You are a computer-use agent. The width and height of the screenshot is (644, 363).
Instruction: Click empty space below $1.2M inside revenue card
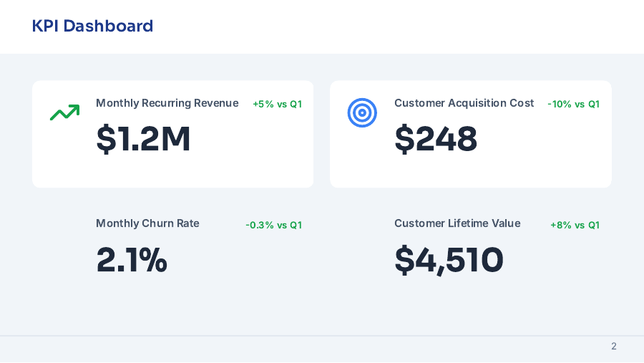[172, 172]
